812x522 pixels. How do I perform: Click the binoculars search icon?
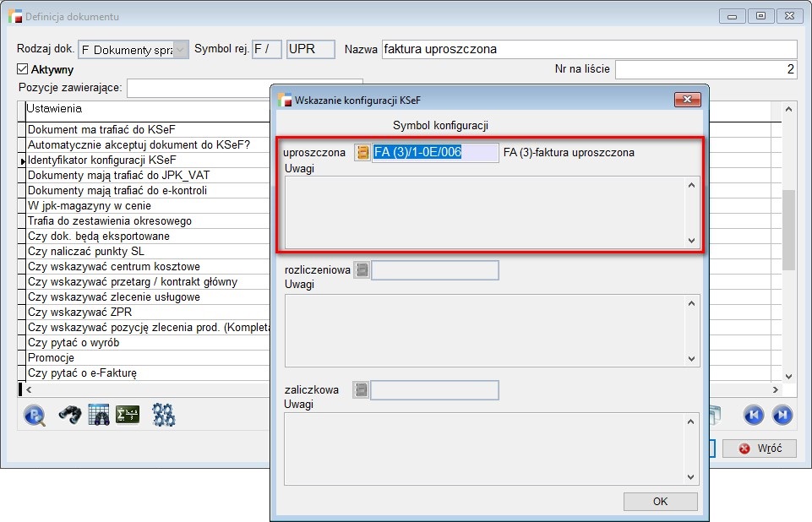[69, 415]
